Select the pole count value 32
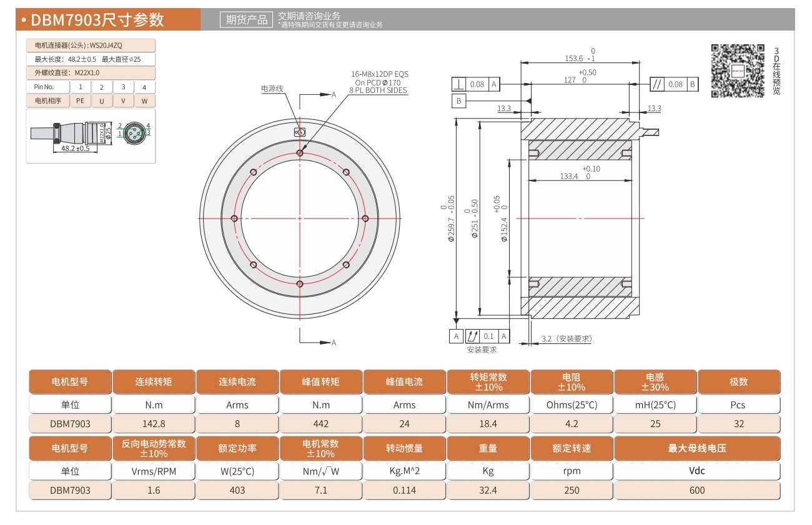 click(739, 424)
